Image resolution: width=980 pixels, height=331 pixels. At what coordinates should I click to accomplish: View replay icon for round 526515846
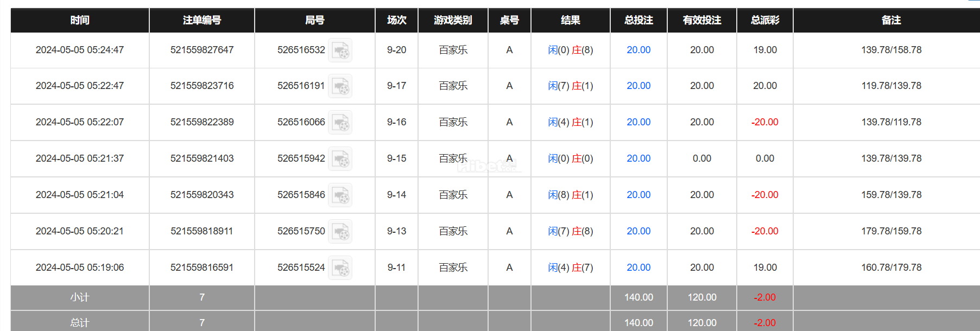click(x=340, y=195)
